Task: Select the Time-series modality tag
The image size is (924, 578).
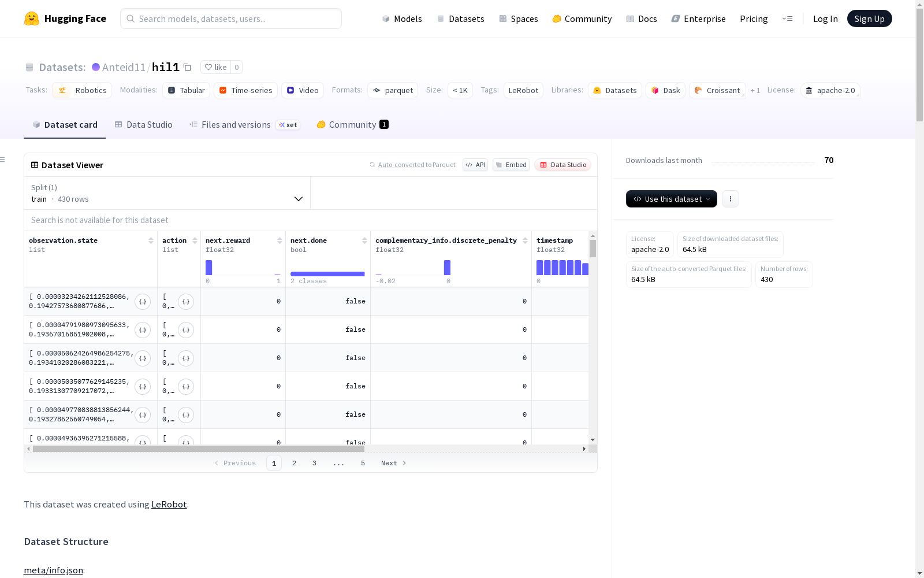Action: pos(246,90)
